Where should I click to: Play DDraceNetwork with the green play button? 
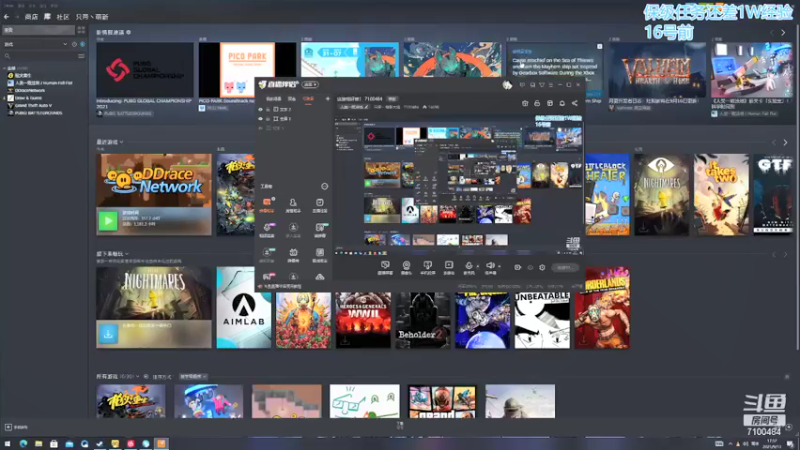pyautogui.click(x=108, y=221)
